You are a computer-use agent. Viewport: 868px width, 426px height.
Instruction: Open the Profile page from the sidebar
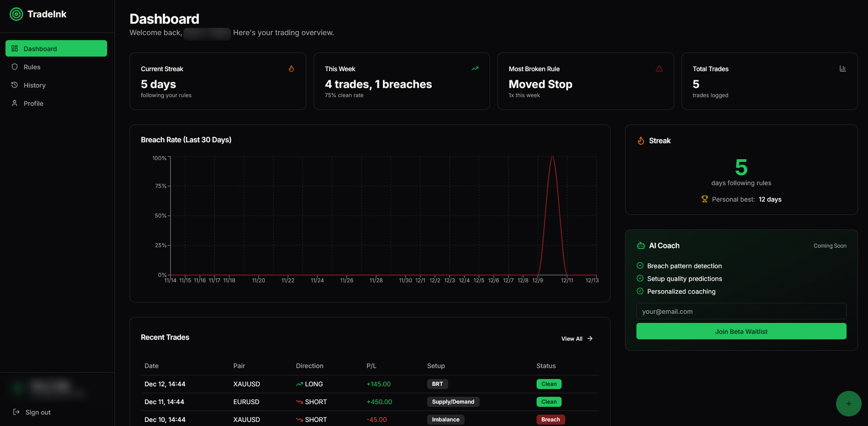pos(32,103)
